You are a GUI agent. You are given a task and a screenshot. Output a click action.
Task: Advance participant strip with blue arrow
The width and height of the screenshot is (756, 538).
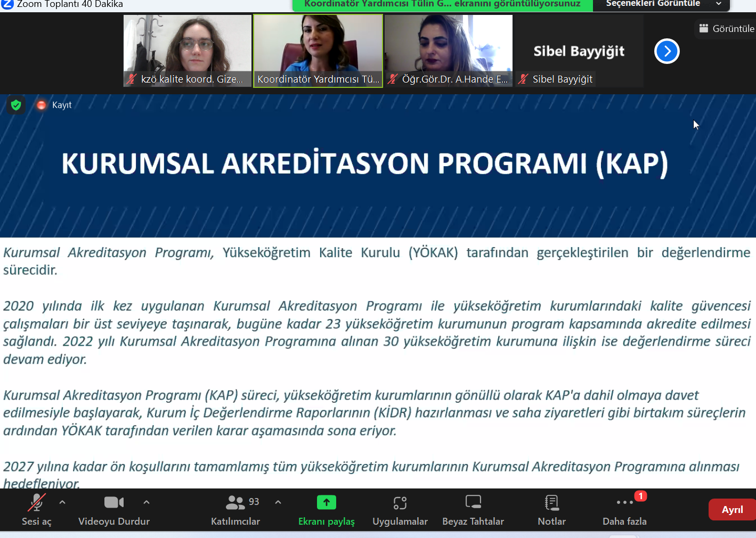click(x=666, y=51)
